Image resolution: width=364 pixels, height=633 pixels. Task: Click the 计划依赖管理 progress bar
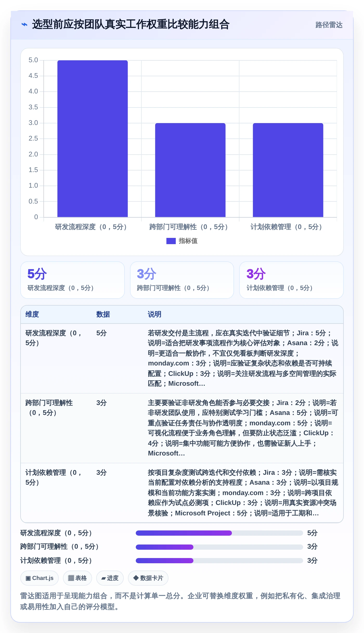coord(219,561)
